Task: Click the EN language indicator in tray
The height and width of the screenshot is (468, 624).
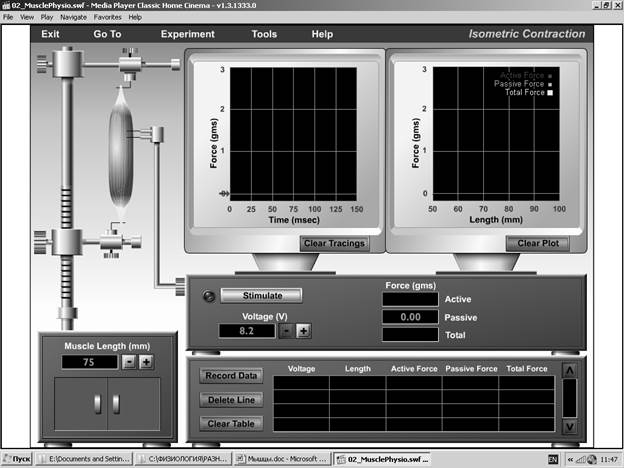Action: (x=553, y=460)
